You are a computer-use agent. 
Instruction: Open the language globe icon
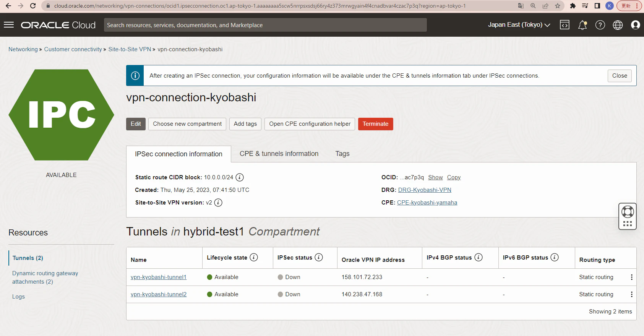pyautogui.click(x=618, y=25)
